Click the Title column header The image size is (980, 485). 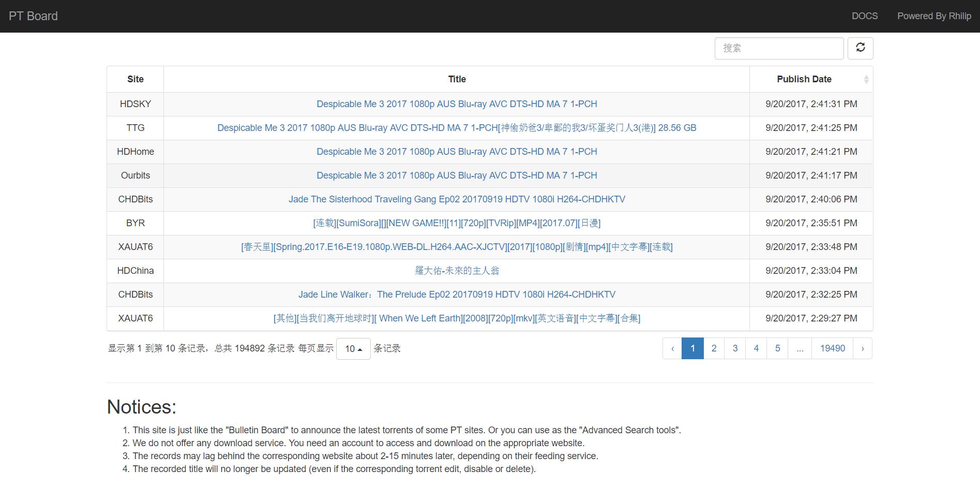coord(457,79)
